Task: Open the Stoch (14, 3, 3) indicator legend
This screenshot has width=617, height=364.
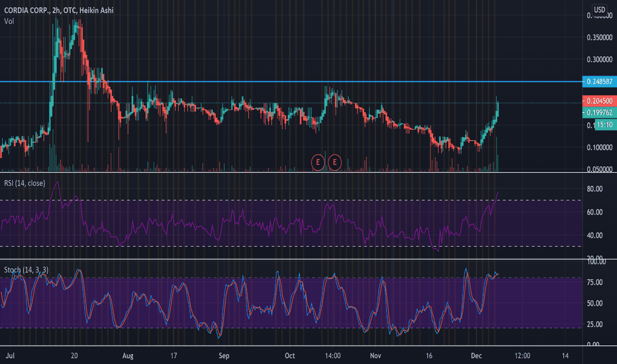Action: tap(26, 270)
